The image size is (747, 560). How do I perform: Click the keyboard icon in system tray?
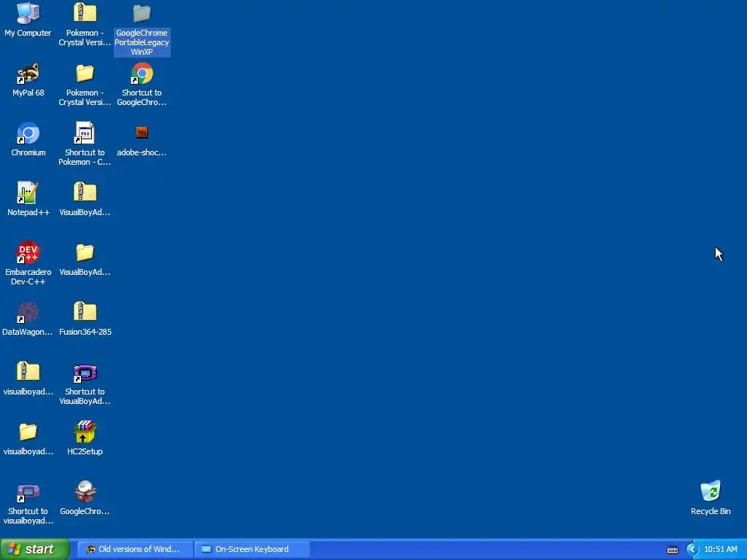(x=672, y=550)
